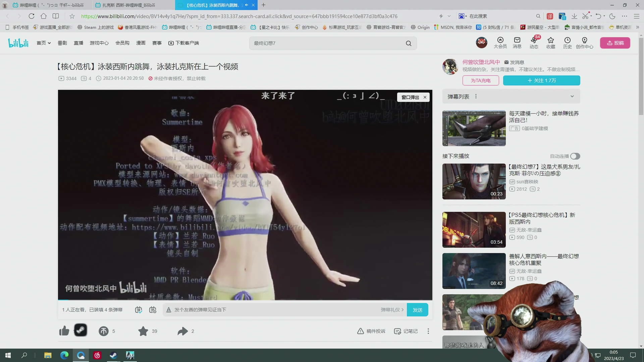
Task: Click the 为TA充电 button
Action: click(480, 80)
